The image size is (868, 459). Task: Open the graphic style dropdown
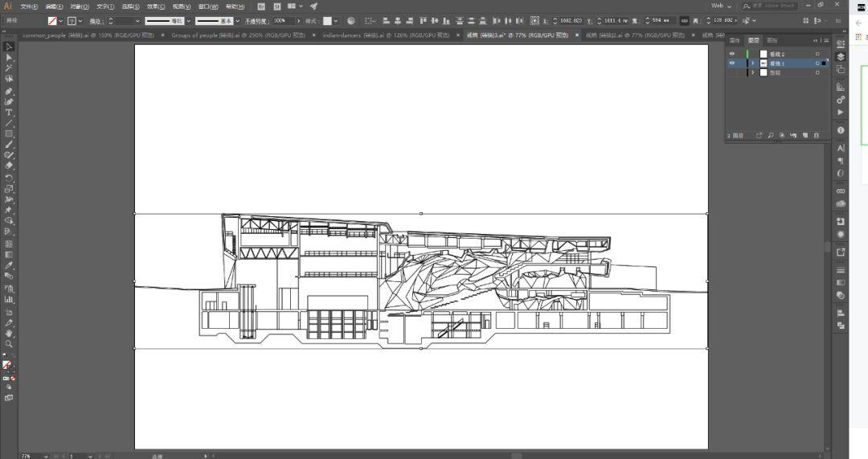pos(335,20)
